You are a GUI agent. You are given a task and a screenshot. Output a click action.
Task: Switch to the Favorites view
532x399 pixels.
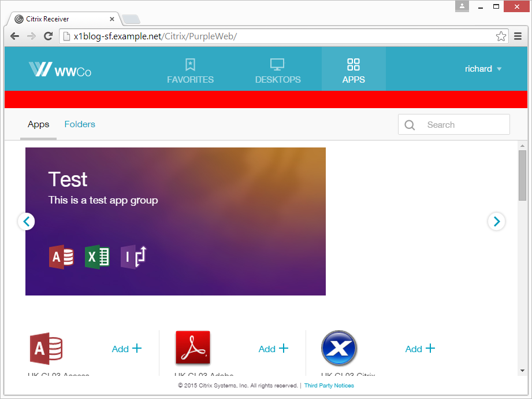(x=190, y=71)
